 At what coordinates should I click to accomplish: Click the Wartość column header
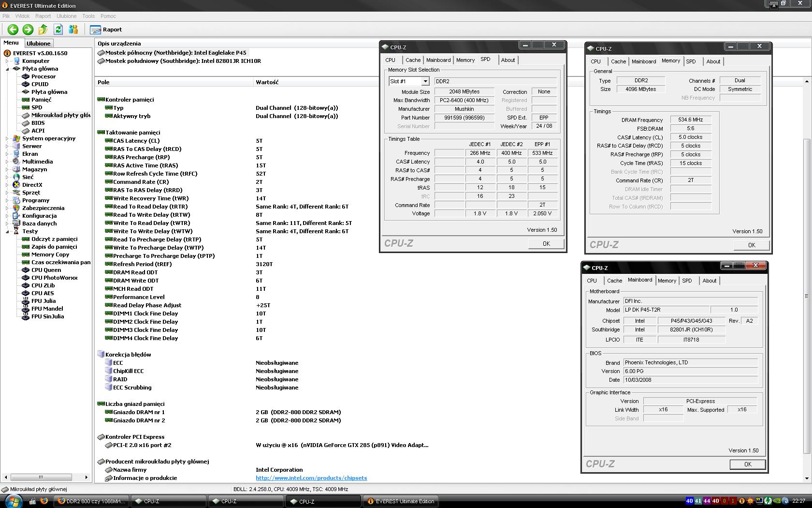[267, 82]
